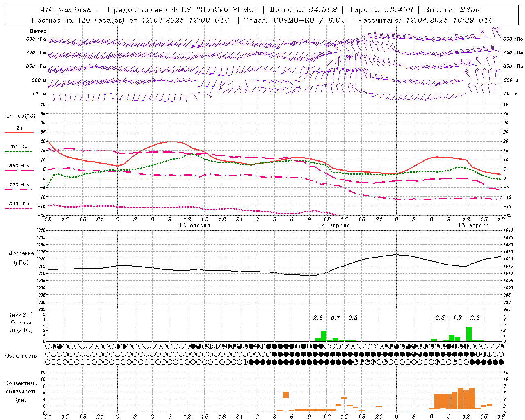Screen dimensions: 525x420
Task: Click the (мм/3ч.) unit label
Action: pyautogui.click(x=21, y=315)
